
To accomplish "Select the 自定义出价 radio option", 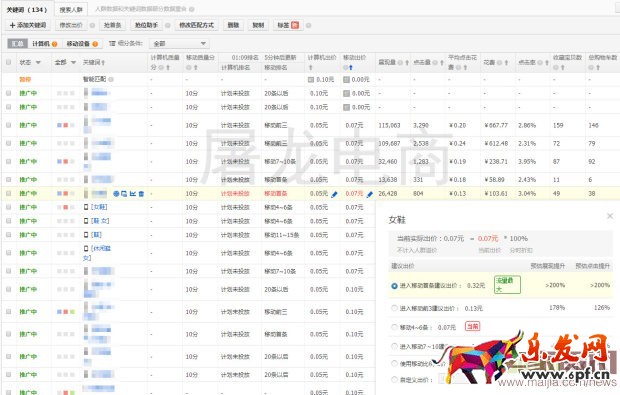I will [394, 380].
